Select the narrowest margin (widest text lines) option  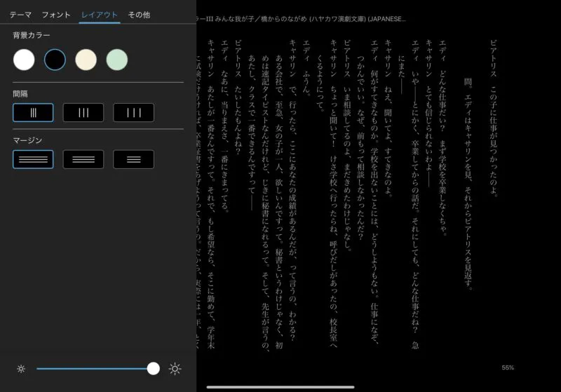(33, 159)
